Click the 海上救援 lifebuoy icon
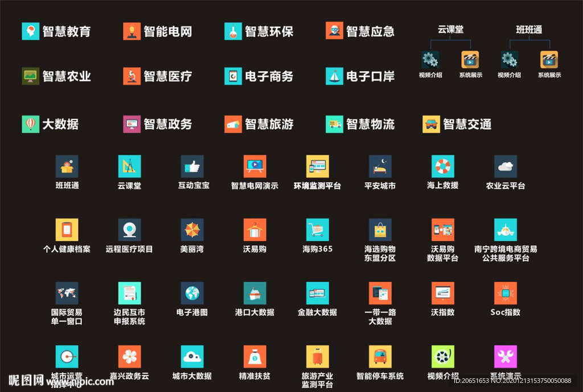Screen dimensions: 583x392 click(443, 167)
